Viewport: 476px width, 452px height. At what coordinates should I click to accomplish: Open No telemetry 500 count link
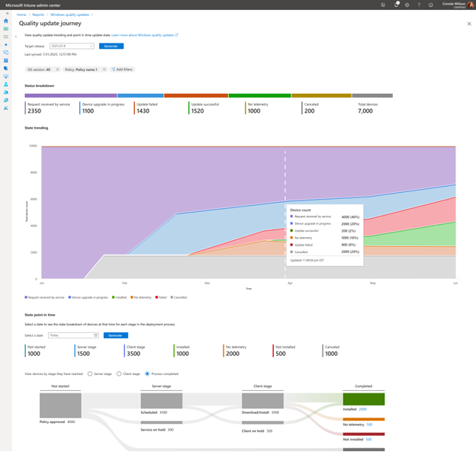click(x=369, y=425)
